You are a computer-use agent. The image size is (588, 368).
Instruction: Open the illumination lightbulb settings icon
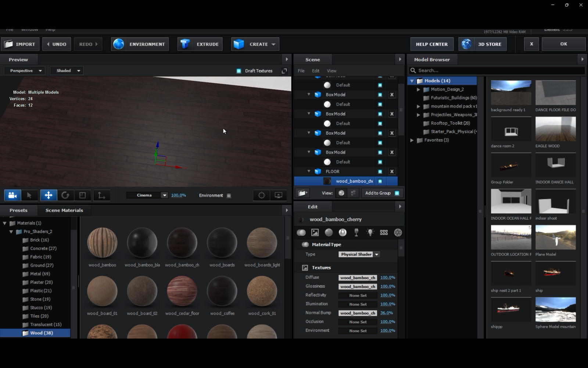[370, 233]
